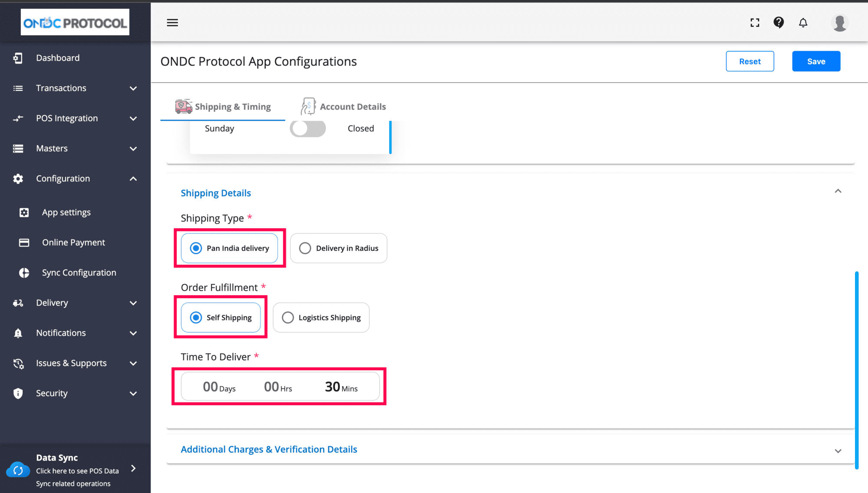Click the hamburger menu icon
This screenshot has width=868, height=493.
click(172, 23)
